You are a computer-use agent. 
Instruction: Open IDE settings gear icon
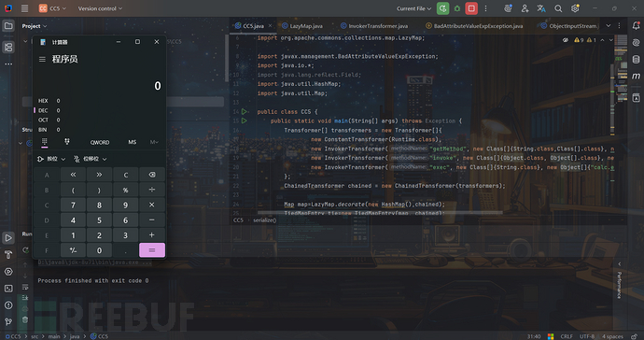click(x=575, y=8)
